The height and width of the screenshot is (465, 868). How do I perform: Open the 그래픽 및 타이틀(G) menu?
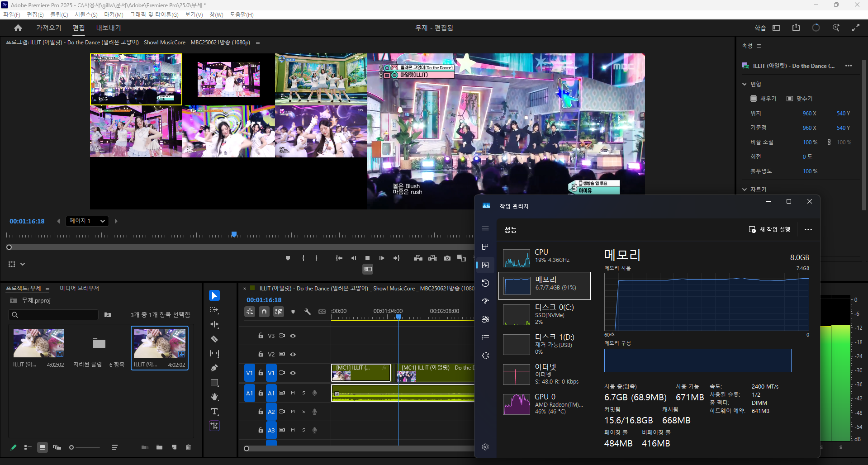tap(154, 14)
